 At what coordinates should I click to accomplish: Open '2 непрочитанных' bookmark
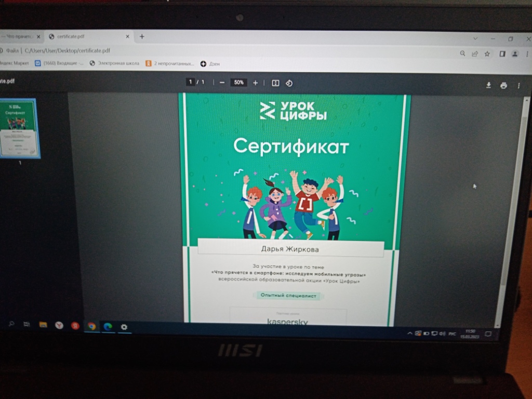[170, 63]
